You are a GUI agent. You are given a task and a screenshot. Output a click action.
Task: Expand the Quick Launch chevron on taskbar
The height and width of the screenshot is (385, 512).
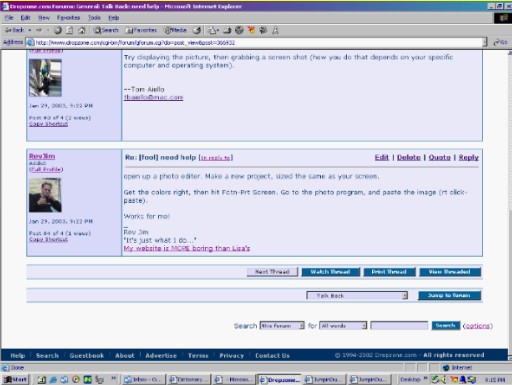coord(114,378)
